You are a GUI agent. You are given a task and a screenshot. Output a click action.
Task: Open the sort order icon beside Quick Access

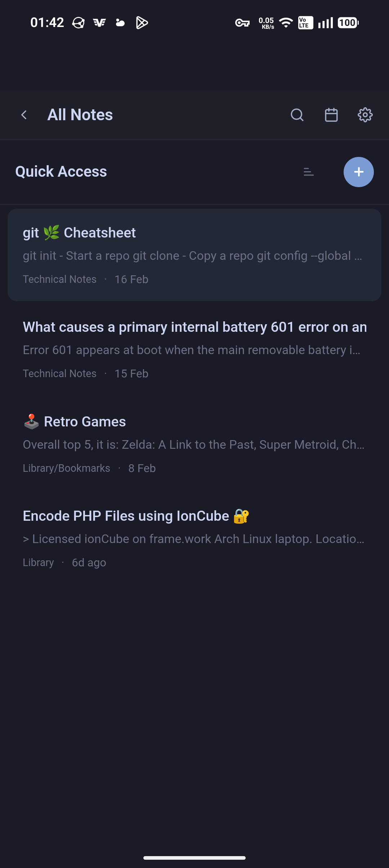tap(308, 172)
